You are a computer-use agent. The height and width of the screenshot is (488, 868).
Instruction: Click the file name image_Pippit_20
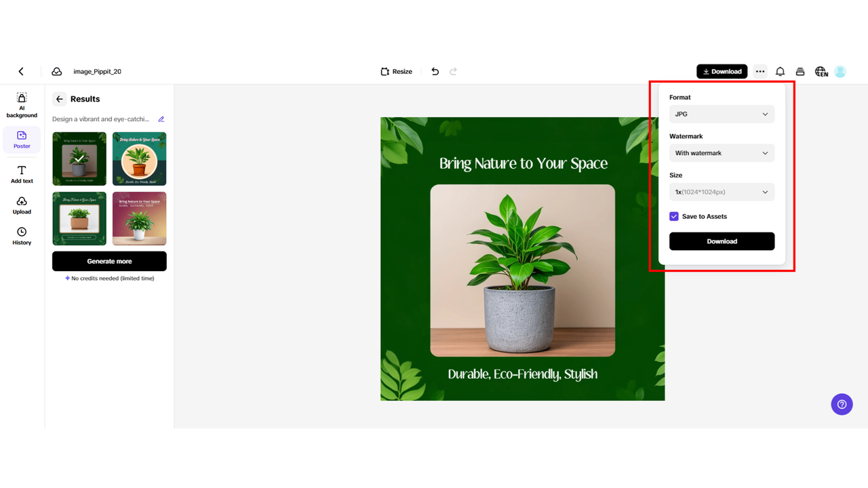(98, 71)
